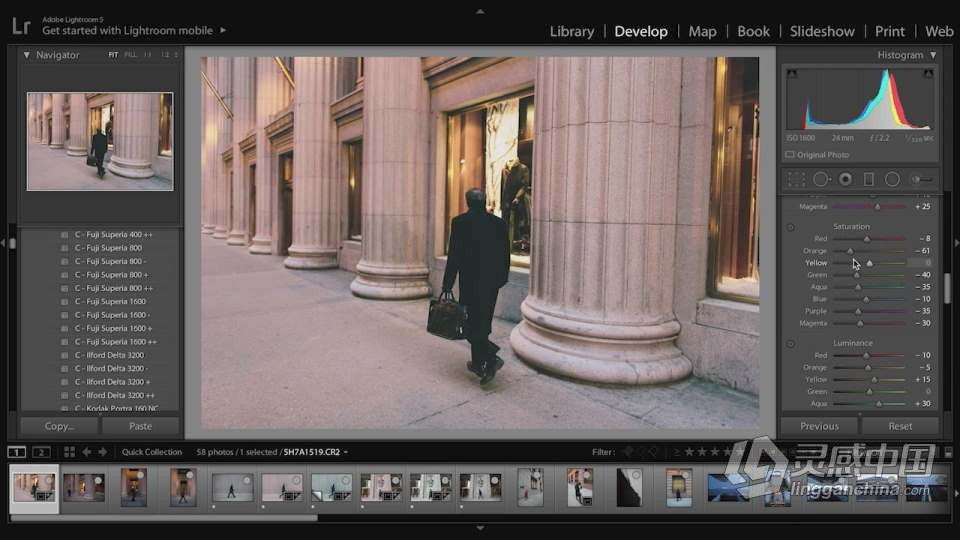Set Navigator zoom to FILL
The image size is (960, 540).
(x=130, y=54)
